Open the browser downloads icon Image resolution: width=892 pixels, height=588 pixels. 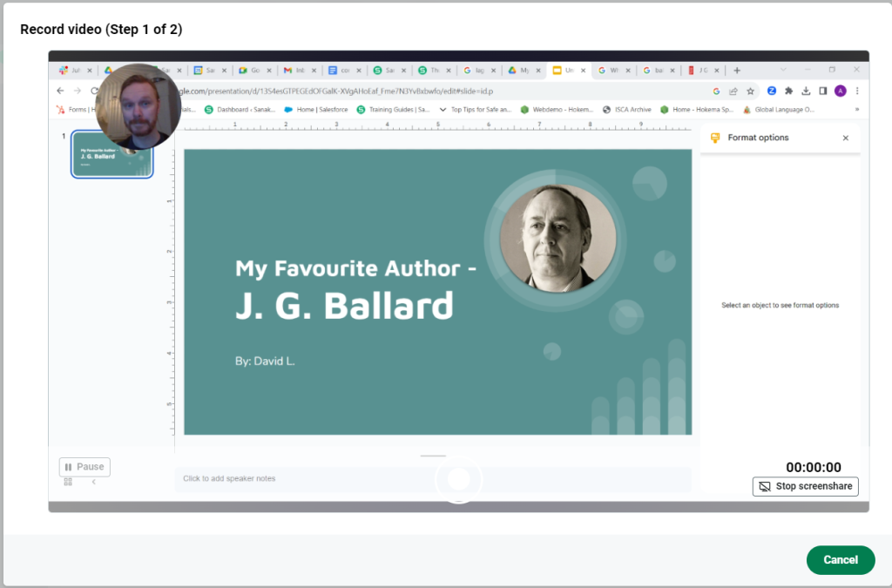point(806,91)
